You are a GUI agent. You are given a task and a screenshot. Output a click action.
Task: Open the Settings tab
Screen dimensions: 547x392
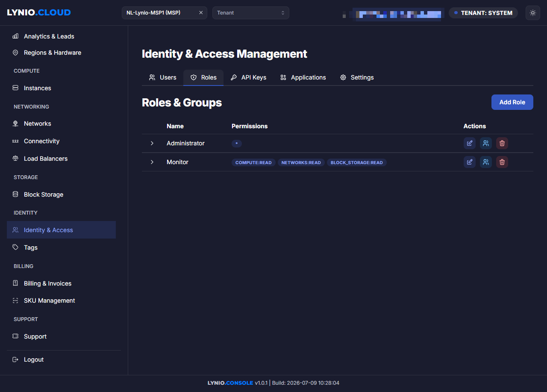coord(357,77)
